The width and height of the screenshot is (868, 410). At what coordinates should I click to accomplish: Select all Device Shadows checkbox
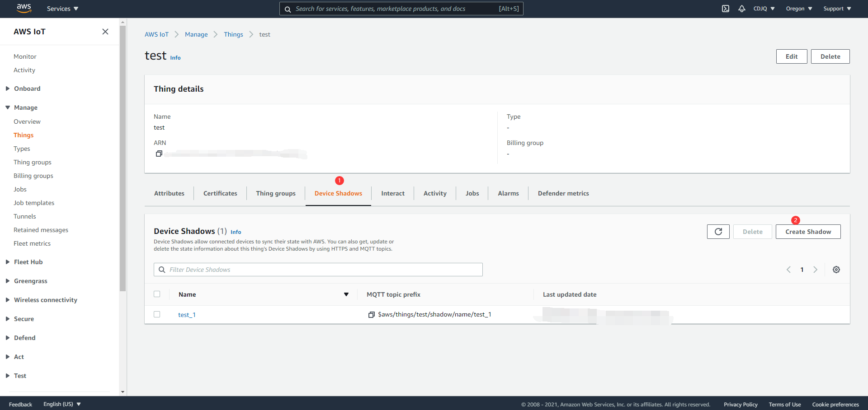tap(157, 294)
